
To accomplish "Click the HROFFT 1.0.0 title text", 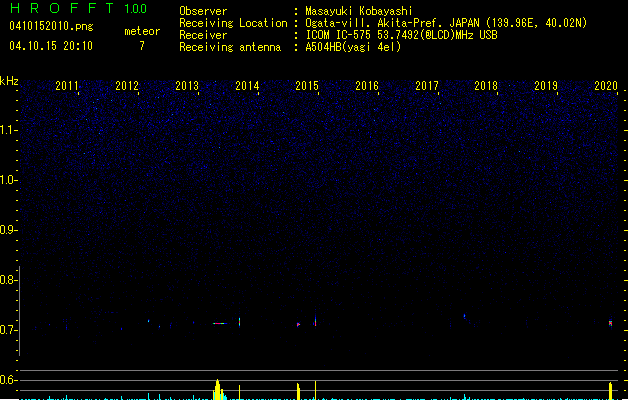I will [x=78, y=8].
